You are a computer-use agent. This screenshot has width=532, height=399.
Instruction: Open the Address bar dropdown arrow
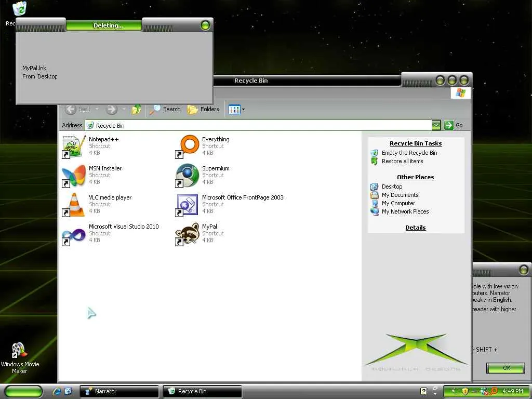tap(436, 125)
